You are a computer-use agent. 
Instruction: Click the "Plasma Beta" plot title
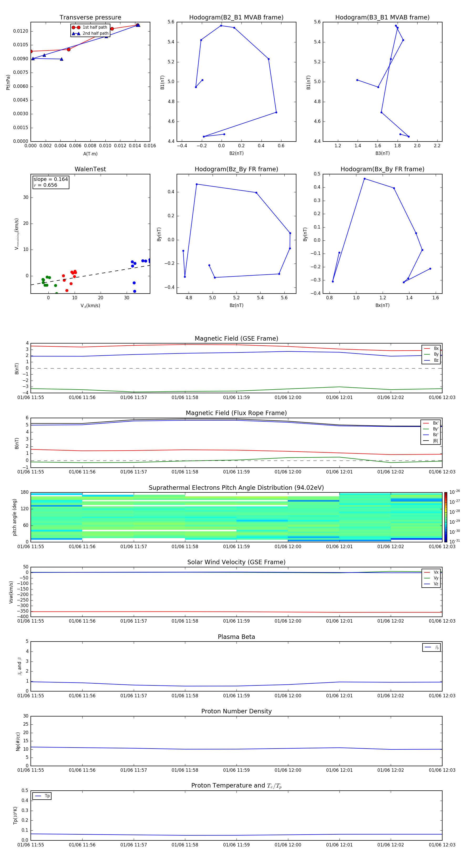[236, 637]
